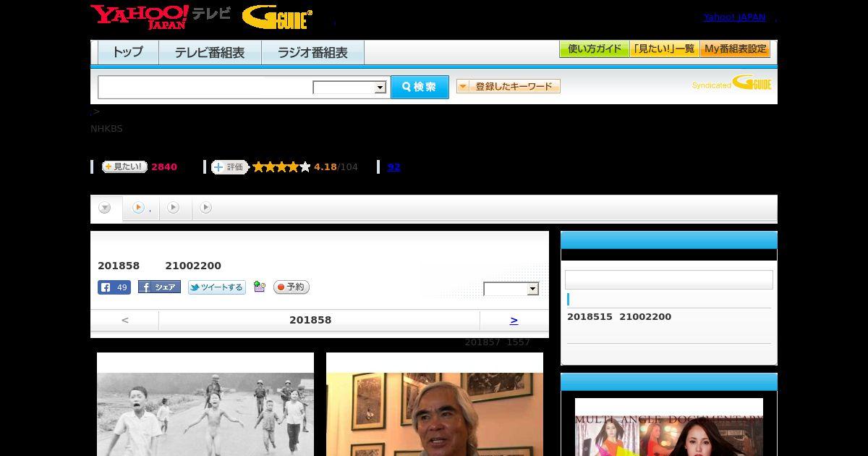This screenshot has height=456, width=868.
Task: Click the Facebook like count 49 button
Action: (114, 287)
